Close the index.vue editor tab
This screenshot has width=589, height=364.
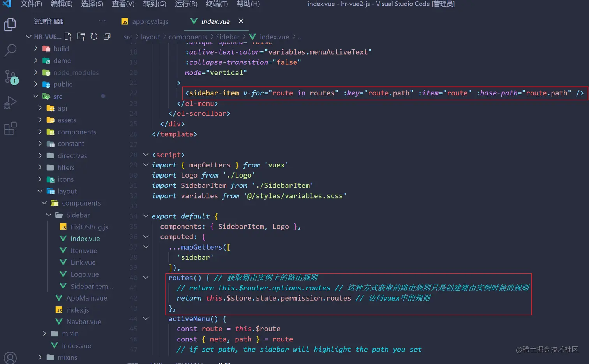241,21
